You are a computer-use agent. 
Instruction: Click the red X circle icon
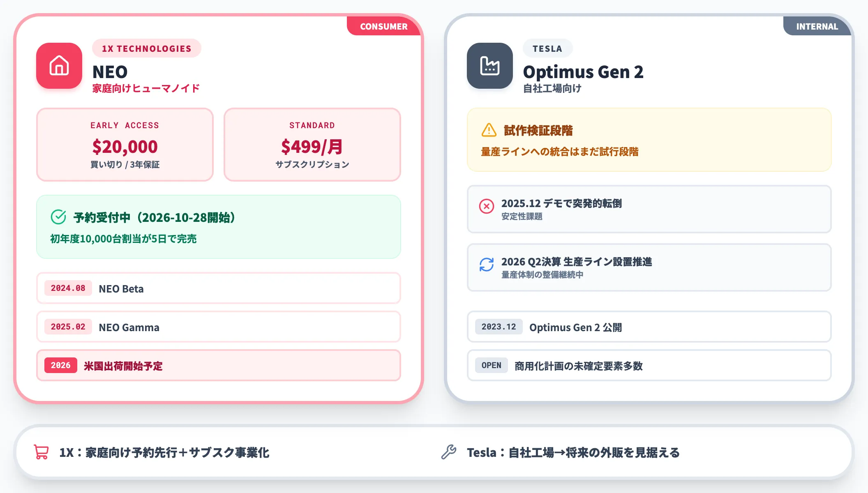click(x=487, y=206)
